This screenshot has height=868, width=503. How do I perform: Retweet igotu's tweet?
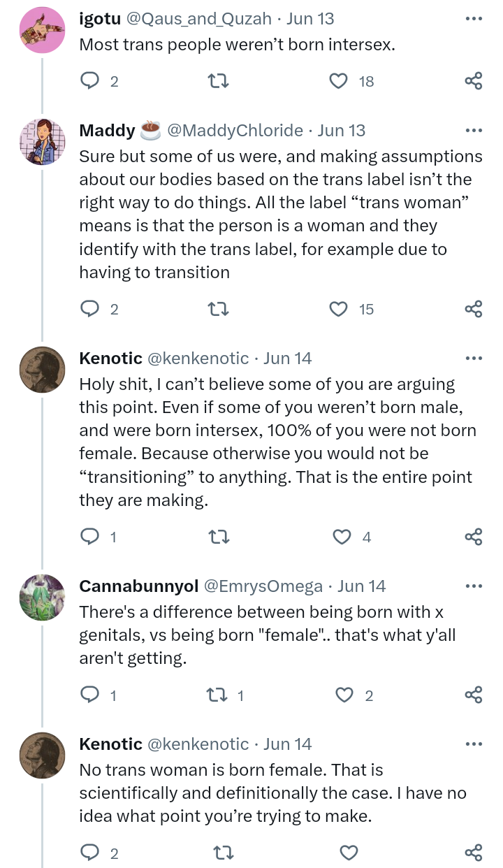point(219,81)
